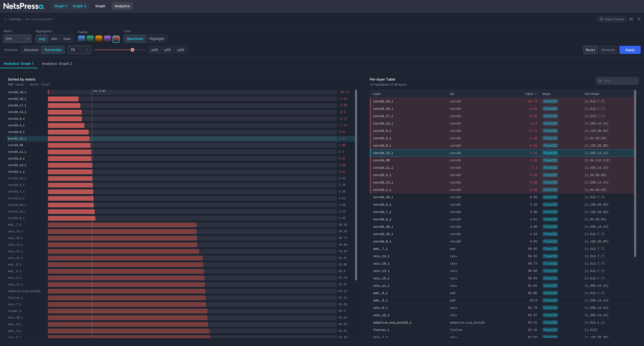
Task: Sort by the Value column arrow
Action: [536, 94]
